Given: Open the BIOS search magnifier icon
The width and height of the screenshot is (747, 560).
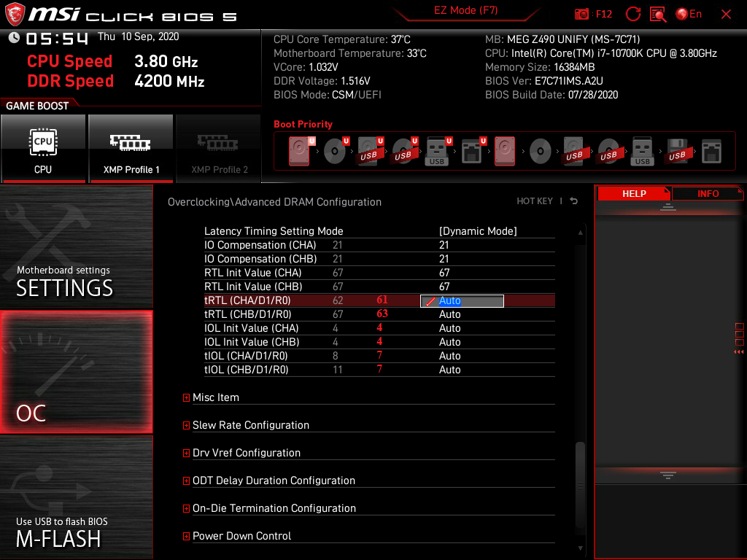Looking at the screenshot, I should click(x=658, y=15).
